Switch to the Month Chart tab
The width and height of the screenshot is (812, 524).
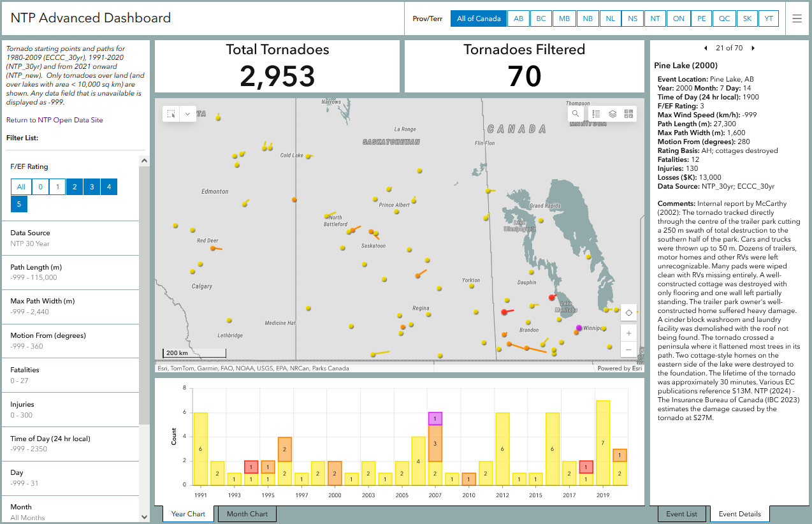pos(247,514)
